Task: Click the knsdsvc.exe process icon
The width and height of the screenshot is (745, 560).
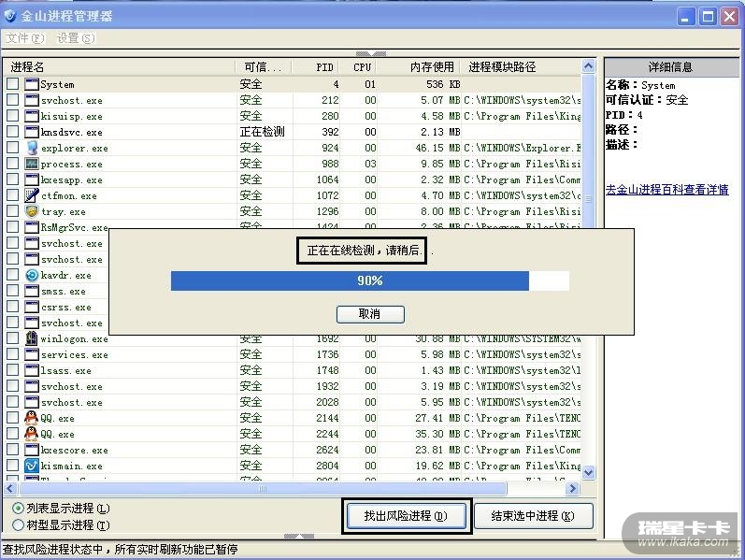Action: (32, 132)
